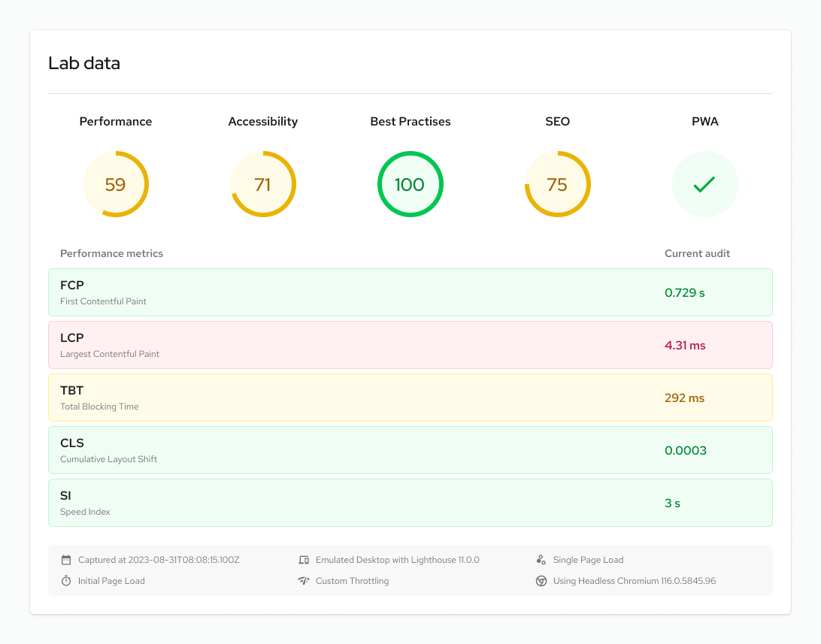This screenshot has height=644, width=821.
Task: Click the Lab data heading
Action: [83, 63]
